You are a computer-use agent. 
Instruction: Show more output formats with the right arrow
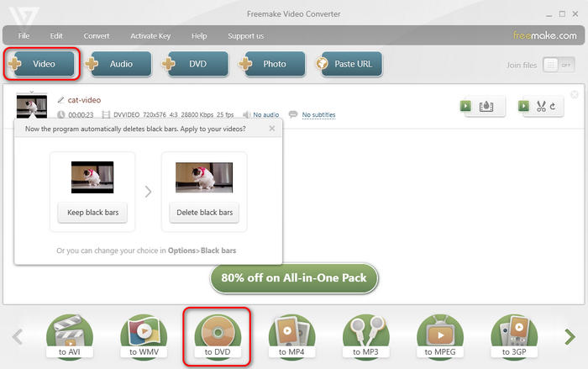[x=570, y=337]
